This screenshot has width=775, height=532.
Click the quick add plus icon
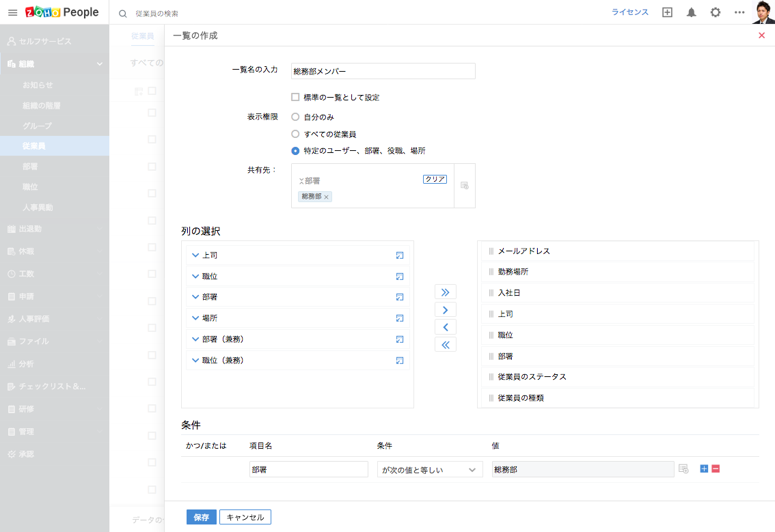(x=668, y=12)
